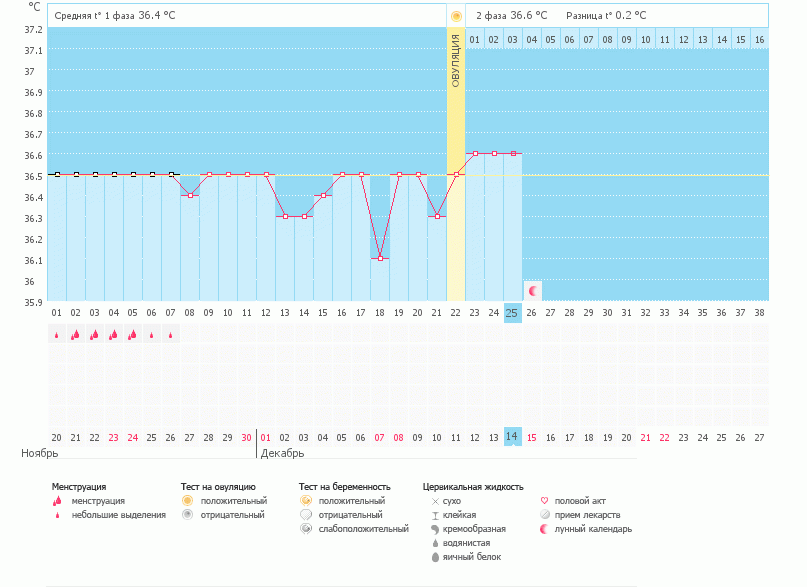Screen dimensions: 807x587
Task: Click the positive ovulation test icon above the ОВУЛЯЦИЯ column
Action: coord(456,16)
